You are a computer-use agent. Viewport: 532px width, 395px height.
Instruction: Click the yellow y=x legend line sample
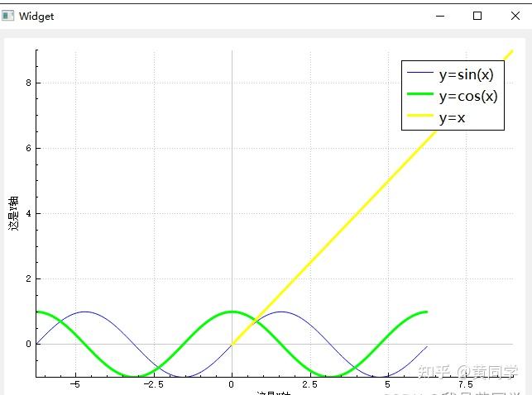[x=420, y=116]
